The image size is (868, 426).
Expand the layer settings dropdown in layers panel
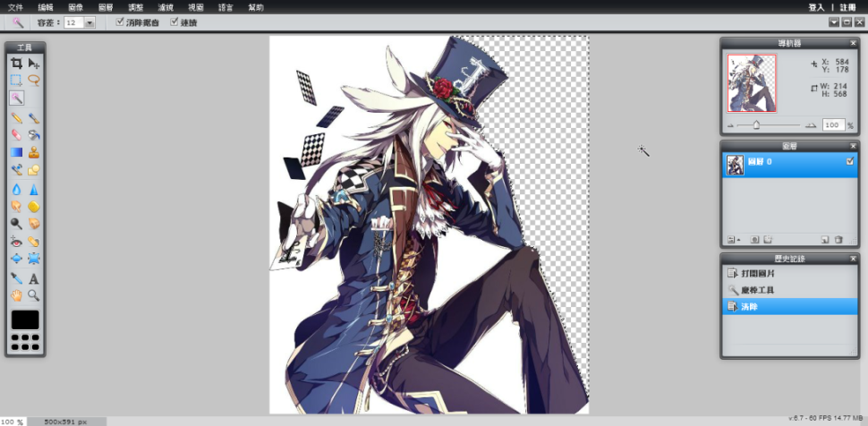pos(733,240)
